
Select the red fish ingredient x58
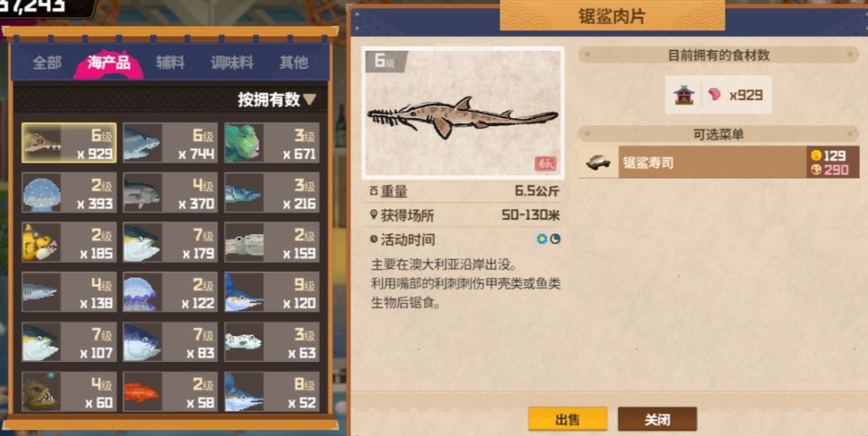(x=170, y=391)
